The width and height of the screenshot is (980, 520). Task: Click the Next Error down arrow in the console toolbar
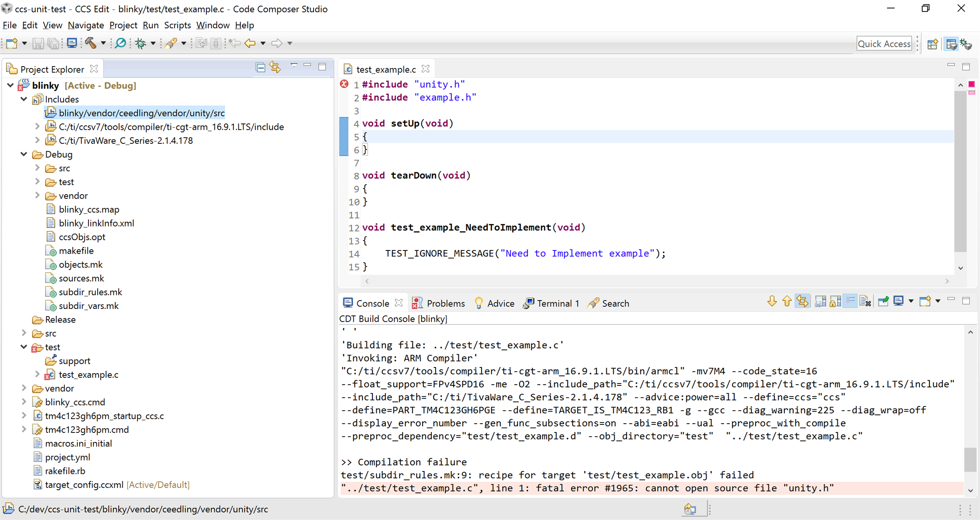(772, 302)
